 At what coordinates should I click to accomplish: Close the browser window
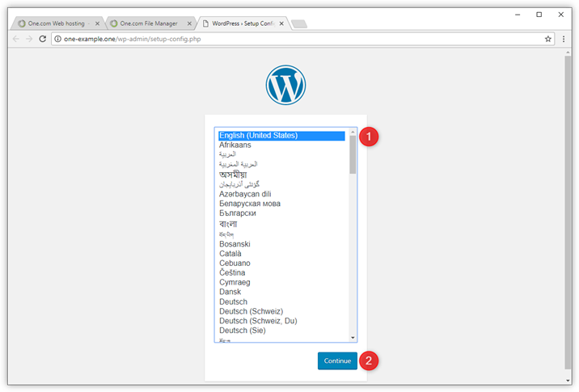(561, 15)
